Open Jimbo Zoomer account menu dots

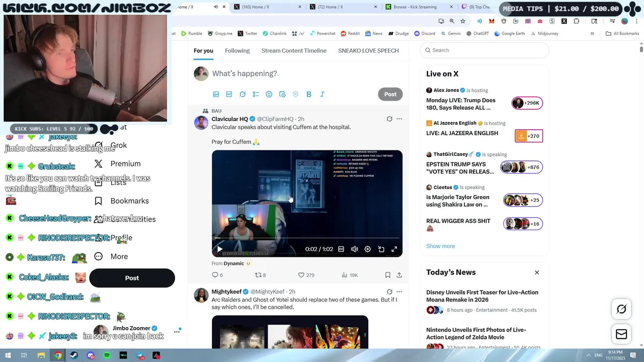[177, 331]
